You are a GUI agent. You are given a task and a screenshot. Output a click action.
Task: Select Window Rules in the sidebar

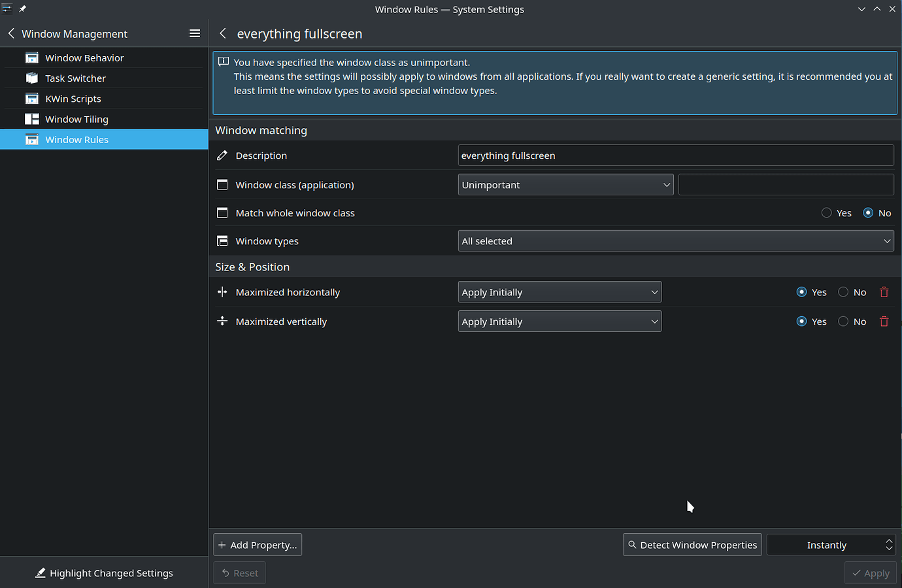pos(104,139)
